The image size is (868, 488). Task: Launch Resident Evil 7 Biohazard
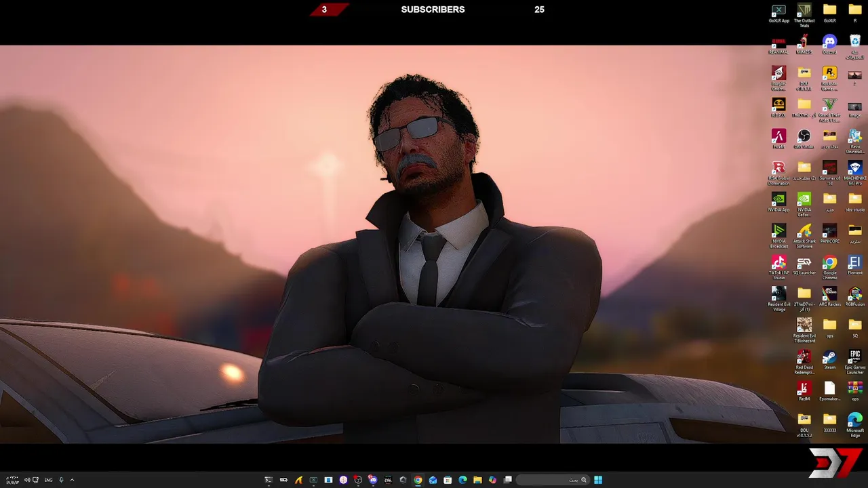[804, 330]
